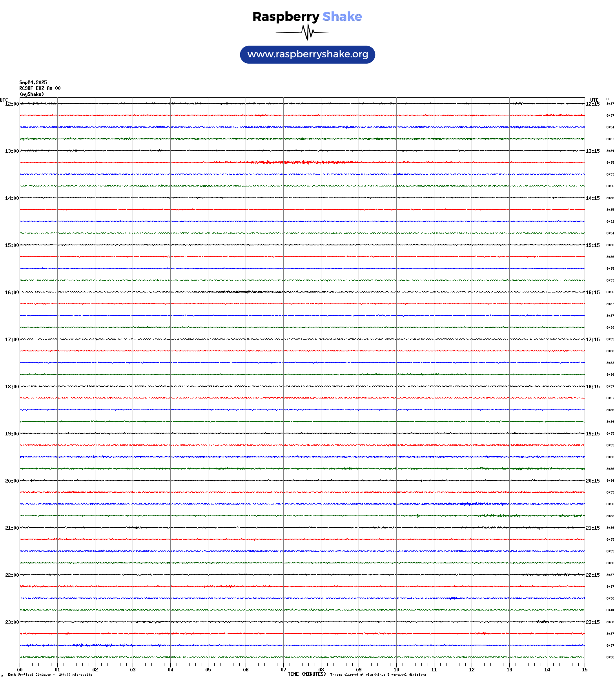Image resolution: width=616 pixels, height=680 pixels.
Task: Open the www.raspberryshake.org link
Action: pyautogui.click(x=307, y=55)
